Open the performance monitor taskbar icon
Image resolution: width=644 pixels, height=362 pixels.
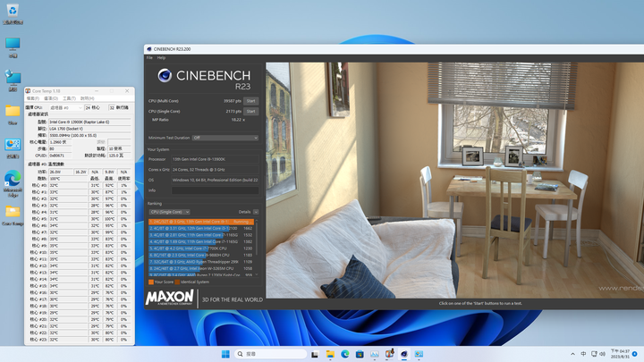(375, 354)
